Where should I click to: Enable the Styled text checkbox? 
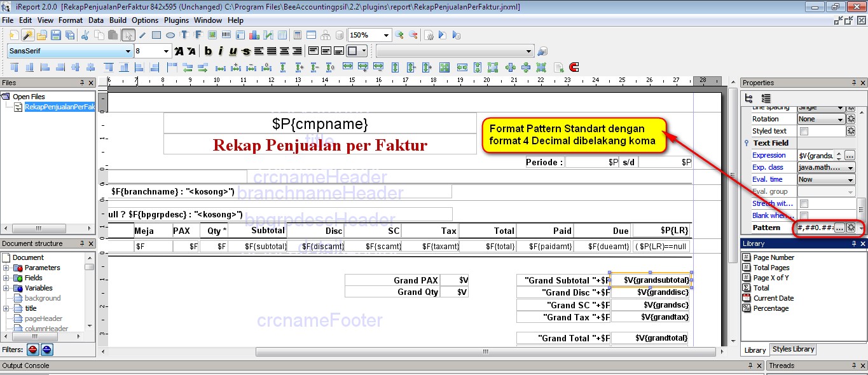click(803, 131)
